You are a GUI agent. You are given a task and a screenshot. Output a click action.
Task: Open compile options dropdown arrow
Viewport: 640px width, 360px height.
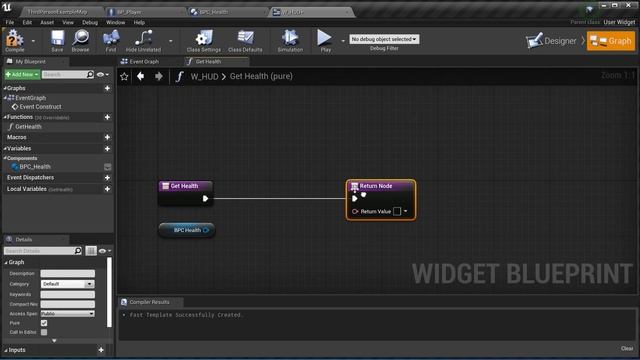[33, 41]
